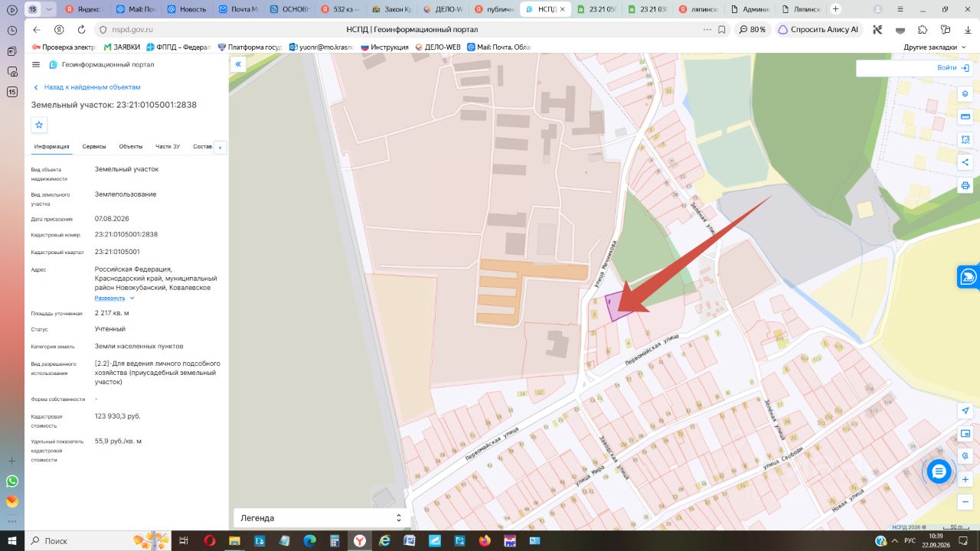Select the ruler measurement tool

tap(965, 117)
